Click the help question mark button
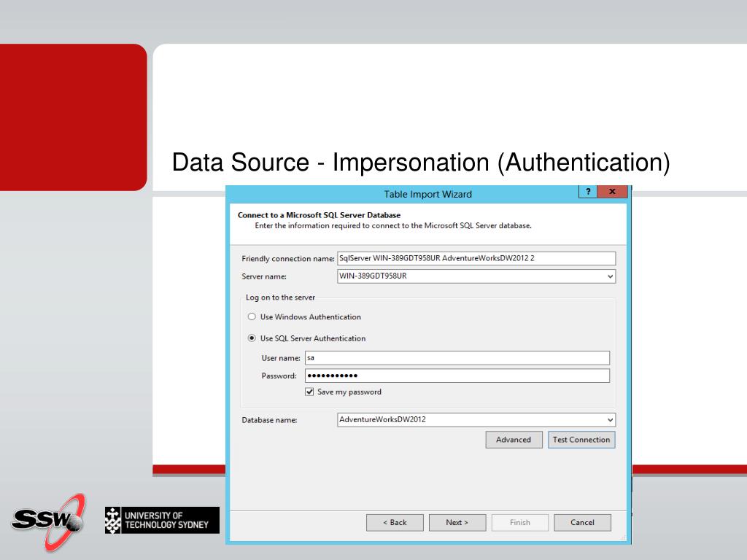The image size is (747, 560). click(x=588, y=192)
